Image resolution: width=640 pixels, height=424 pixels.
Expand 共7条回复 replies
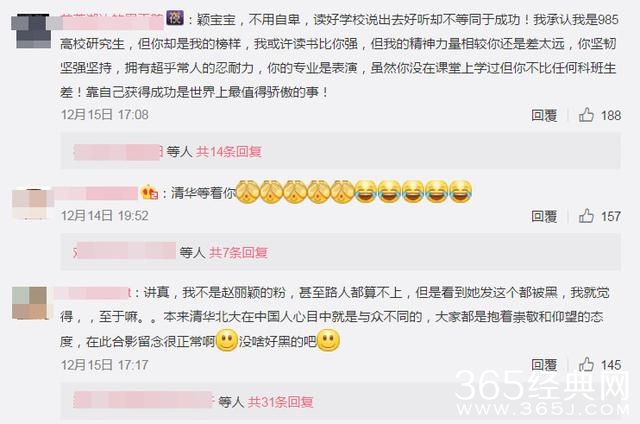238,253
